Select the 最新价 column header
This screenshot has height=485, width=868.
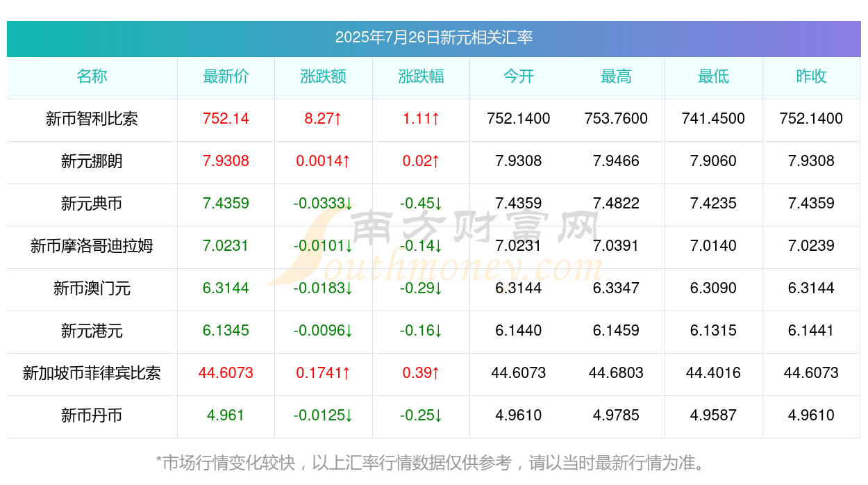point(226,76)
